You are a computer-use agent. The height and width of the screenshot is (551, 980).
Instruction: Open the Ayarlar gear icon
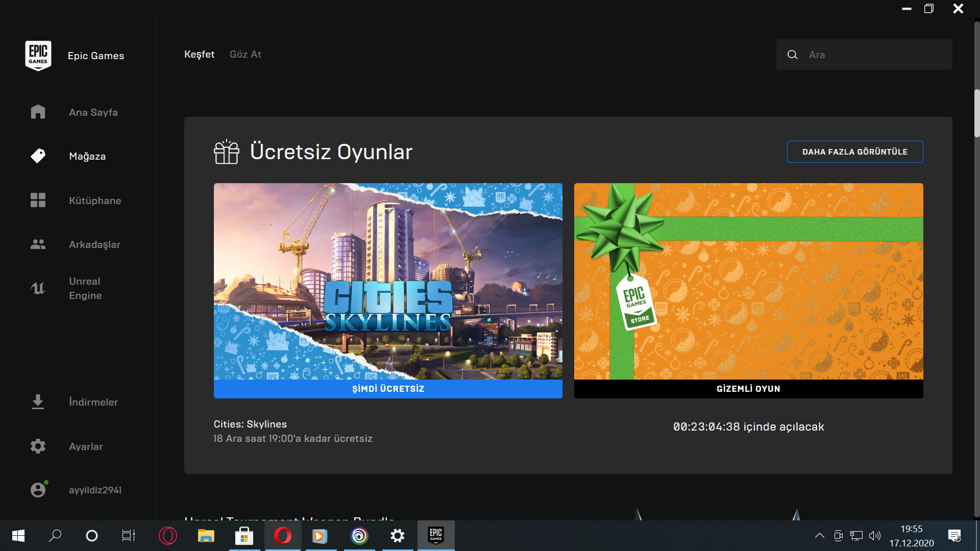(x=38, y=446)
